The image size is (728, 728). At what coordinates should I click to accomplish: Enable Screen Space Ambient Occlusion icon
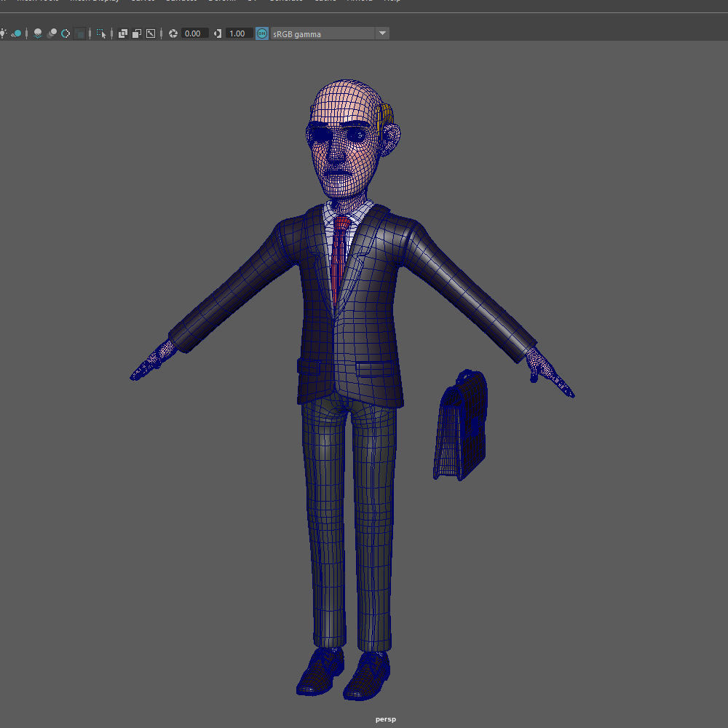[x=38, y=33]
